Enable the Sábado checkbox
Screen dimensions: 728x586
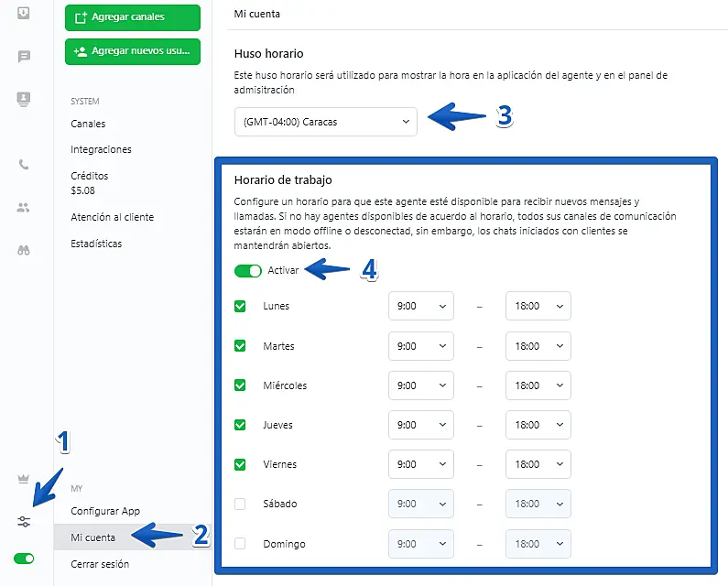(240, 504)
